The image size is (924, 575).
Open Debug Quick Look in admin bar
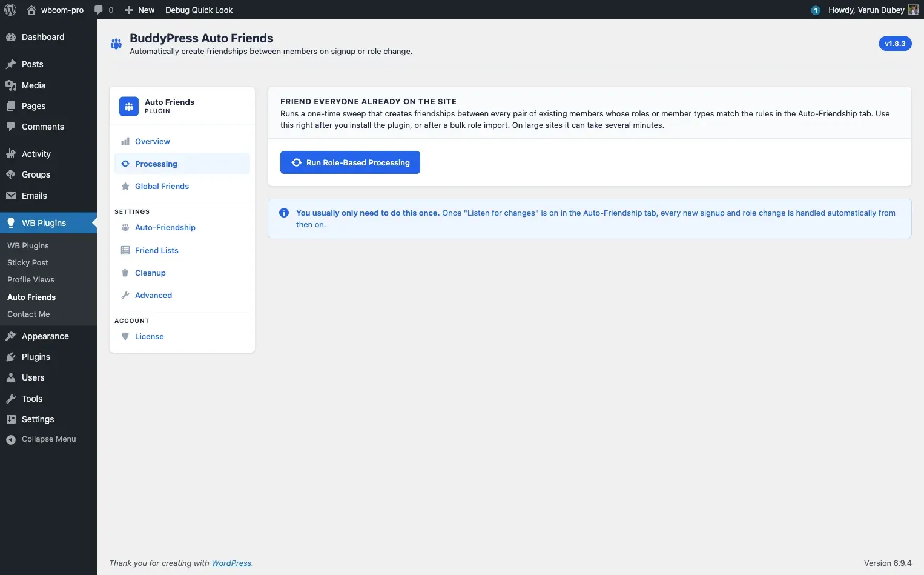(199, 10)
